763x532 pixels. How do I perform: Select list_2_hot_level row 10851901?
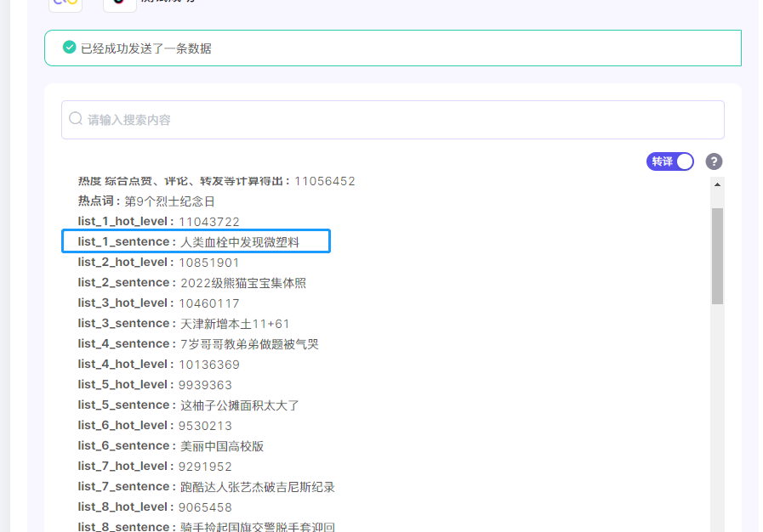pyautogui.click(x=158, y=263)
